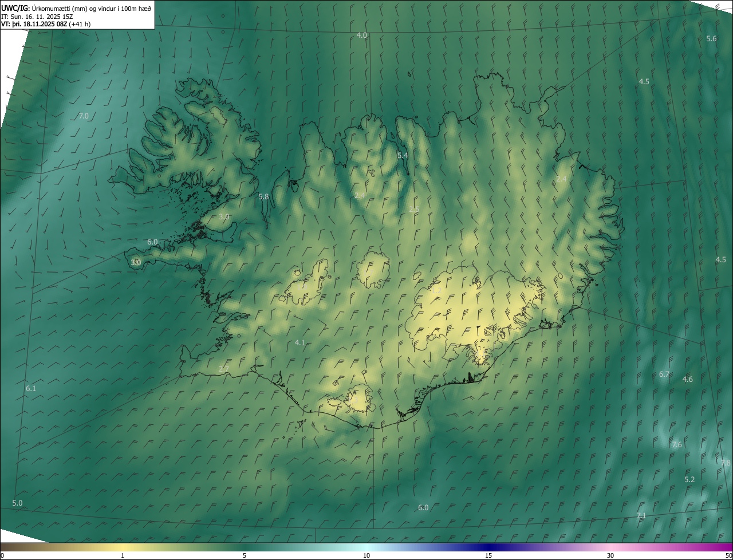Viewport: 733px width, 560px height.
Task: Click the 6.7 value on the map
Action: point(664,374)
